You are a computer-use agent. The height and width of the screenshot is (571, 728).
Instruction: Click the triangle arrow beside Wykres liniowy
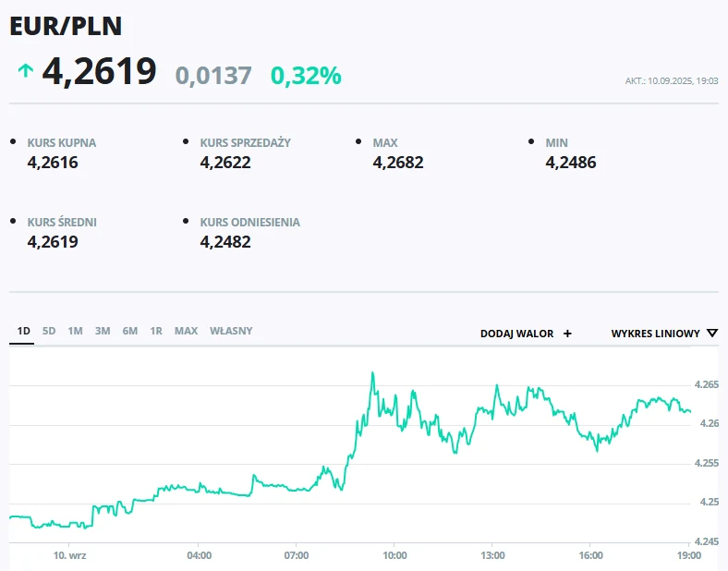click(x=712, y=334)
